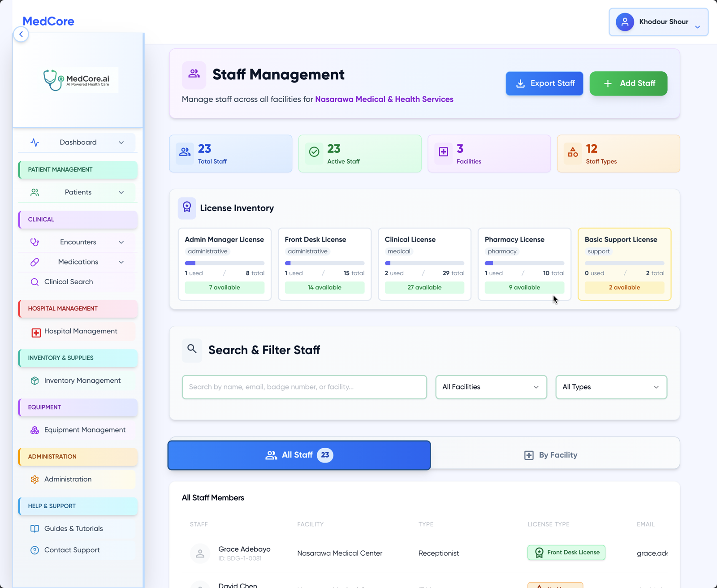Select the All Staff tab
Viewport: 717px width, 588px height.
coord(299,455)
